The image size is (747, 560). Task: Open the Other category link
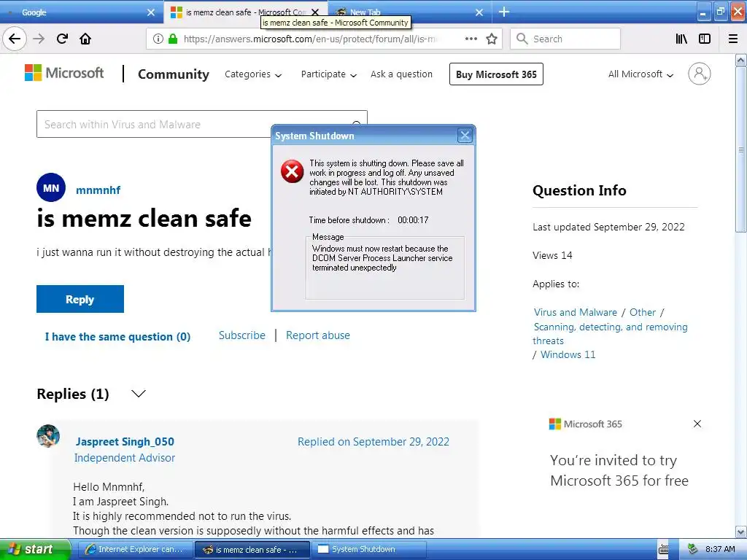click(x=643, y=312)
